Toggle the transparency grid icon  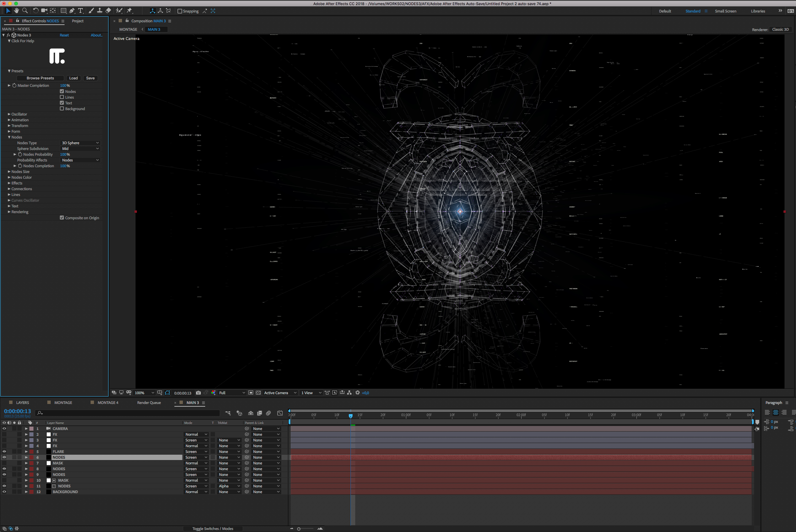[x=258, y=392]
